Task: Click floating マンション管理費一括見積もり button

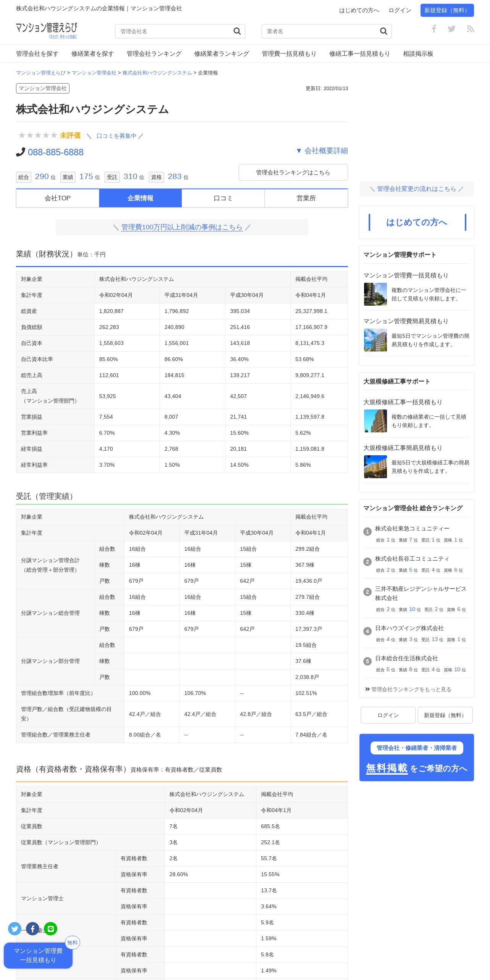Action: [x=38, y=955]
